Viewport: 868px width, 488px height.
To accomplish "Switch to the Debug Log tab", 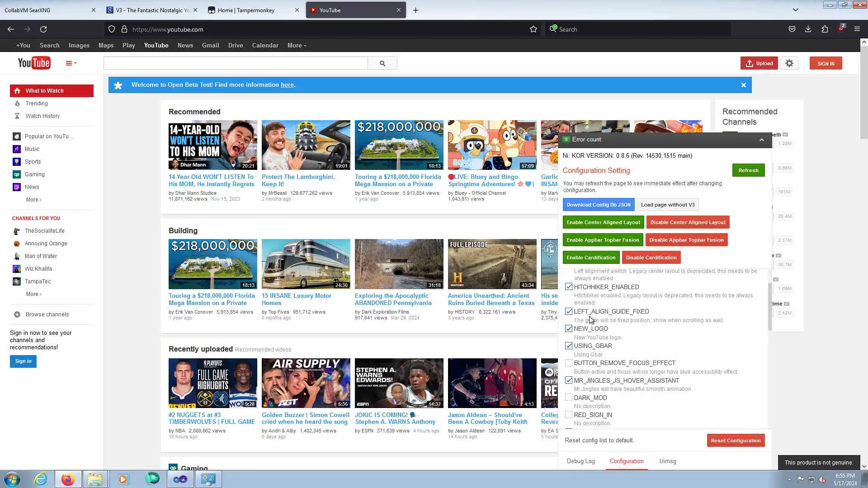I will pyautogui.click(x=581, y=461).
